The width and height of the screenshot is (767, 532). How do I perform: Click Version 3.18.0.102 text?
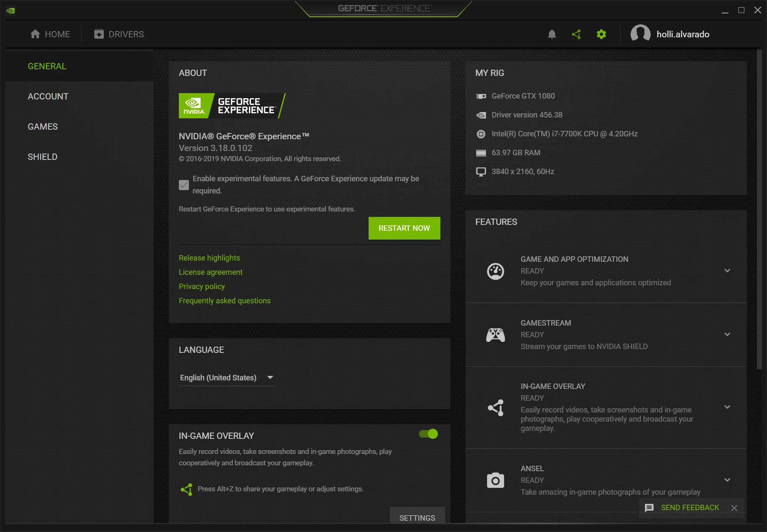[215, 148]
